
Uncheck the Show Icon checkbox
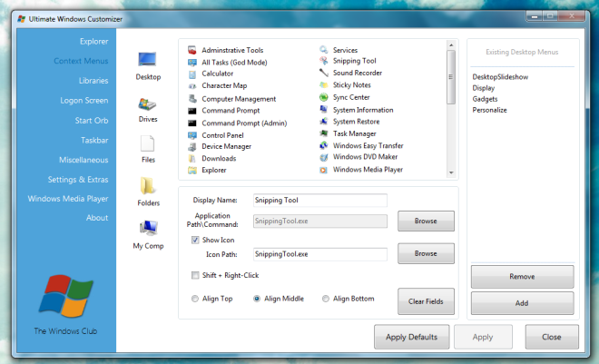point(195,240)
